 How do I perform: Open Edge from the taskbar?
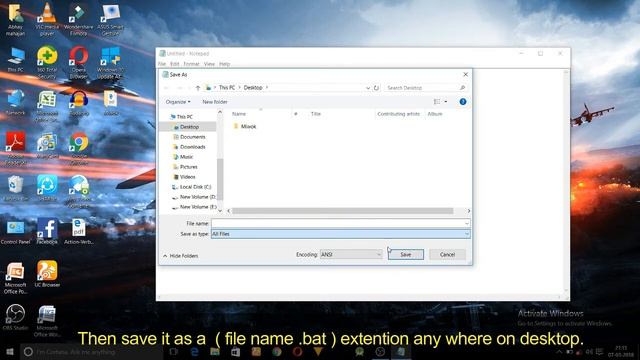click(195, 351)
